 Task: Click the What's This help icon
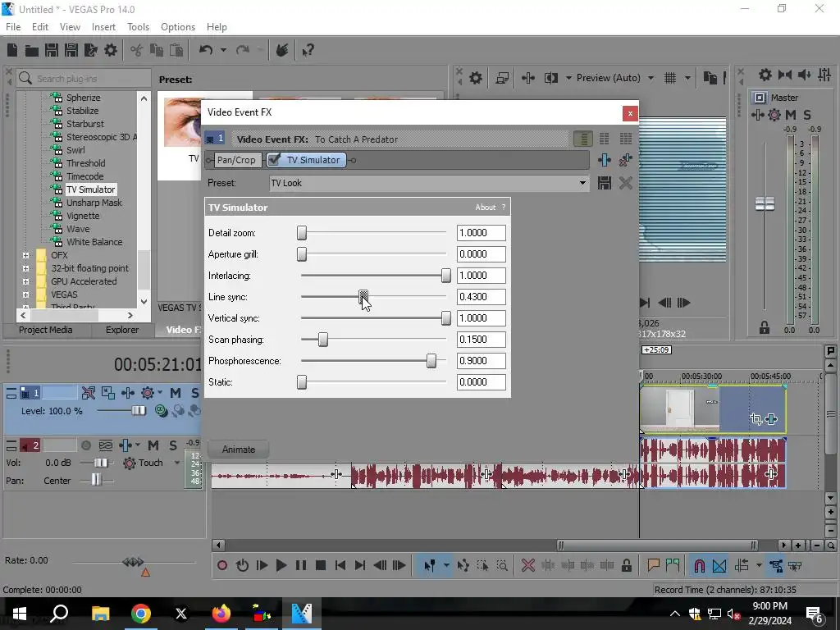(308, 50)
